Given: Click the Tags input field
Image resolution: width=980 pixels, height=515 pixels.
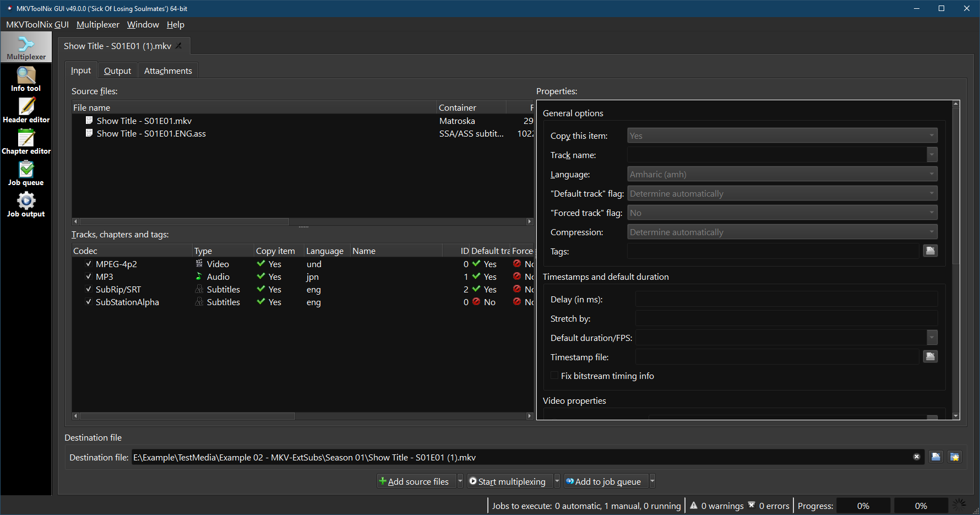Looking at the screenshot, I should pyautogui.click(x=773, y=251).
